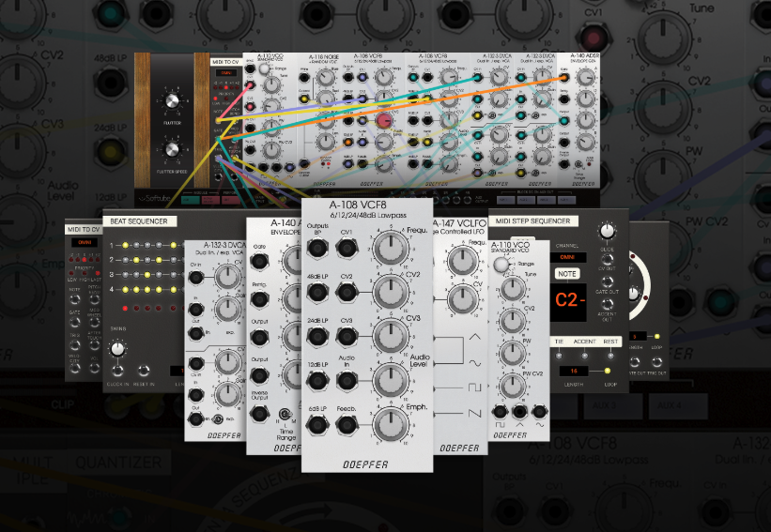Click the CV3 knob on front A-108 VCF8
Screen dimensions: 771x532
(x=391, y=336)
